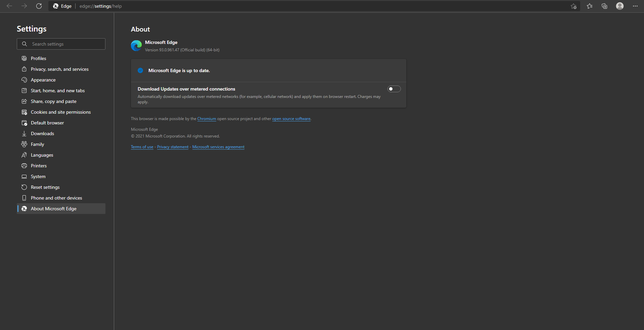The image size is (644, 330).
Task: Open Phone and other devices settings
Action: click(x=56, y=198)
